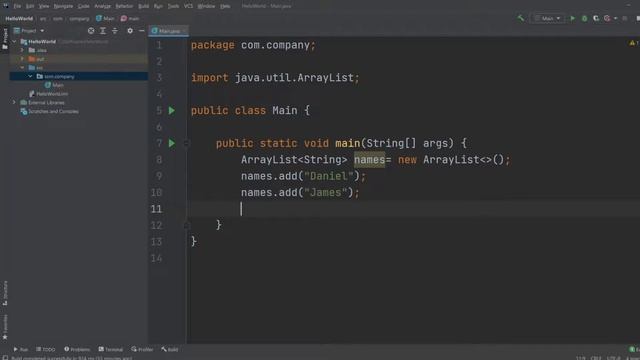Open the Window menu

click(x=206, y=6)
